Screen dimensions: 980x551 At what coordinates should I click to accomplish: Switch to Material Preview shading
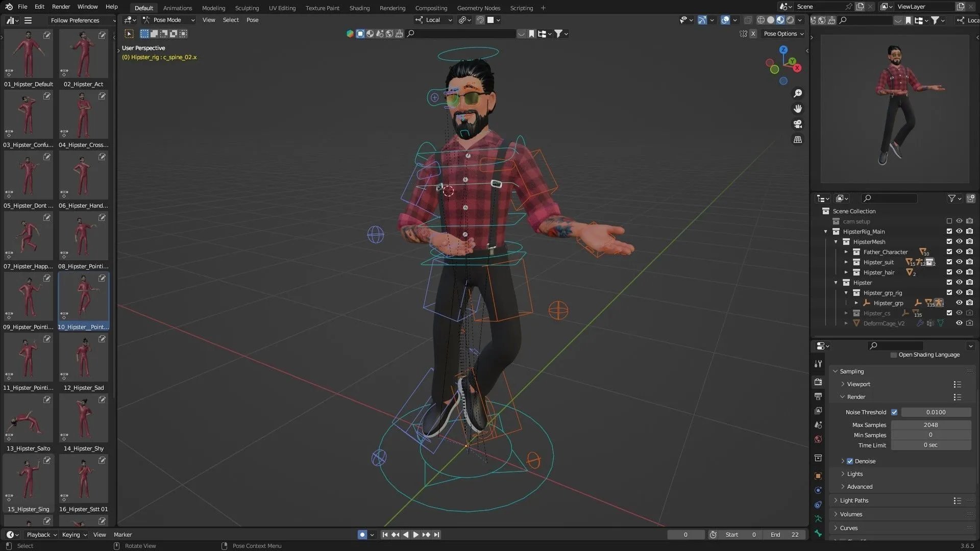779,20
